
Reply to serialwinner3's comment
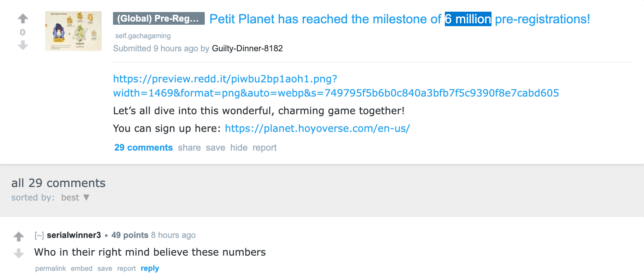(x=150, y=268)
